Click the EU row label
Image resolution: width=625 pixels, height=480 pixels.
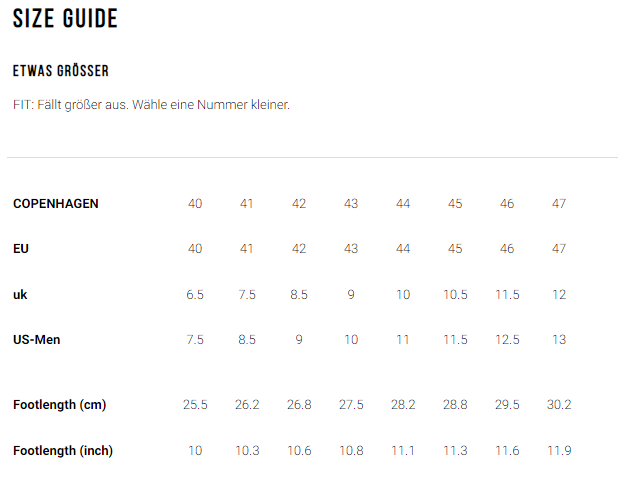coord(21,249)
